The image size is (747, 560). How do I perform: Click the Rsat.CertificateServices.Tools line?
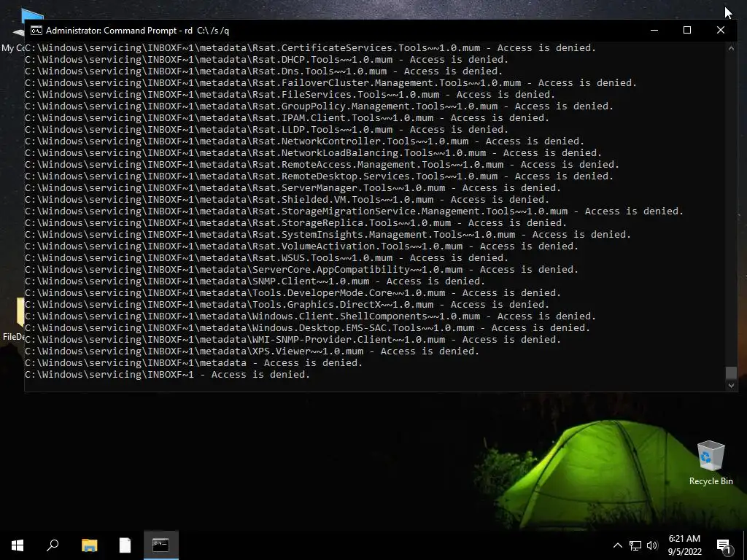coord(311,47)
